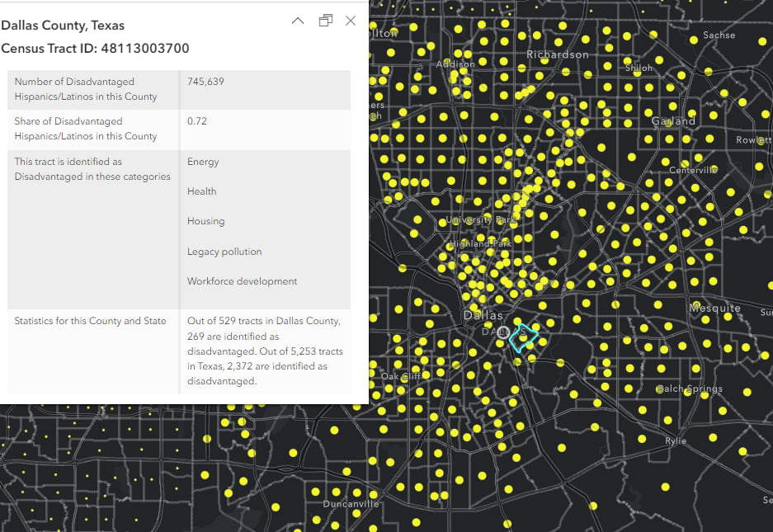Collapse the popup with the chevron icon
This screenshot has height=532, width=773.
(x=298, y=21)
